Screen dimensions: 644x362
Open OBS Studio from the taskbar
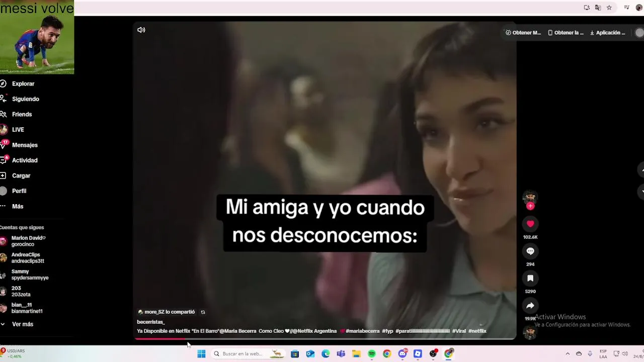point(433,354)
